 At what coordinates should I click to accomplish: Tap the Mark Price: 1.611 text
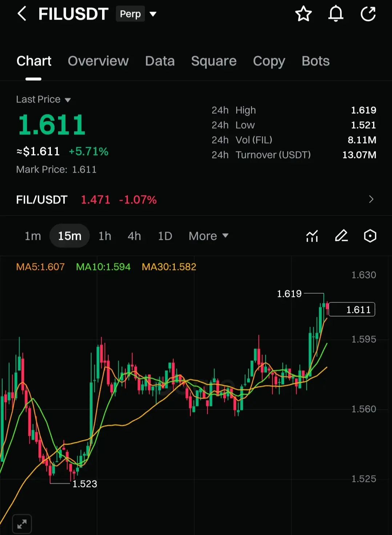(56, 169)
